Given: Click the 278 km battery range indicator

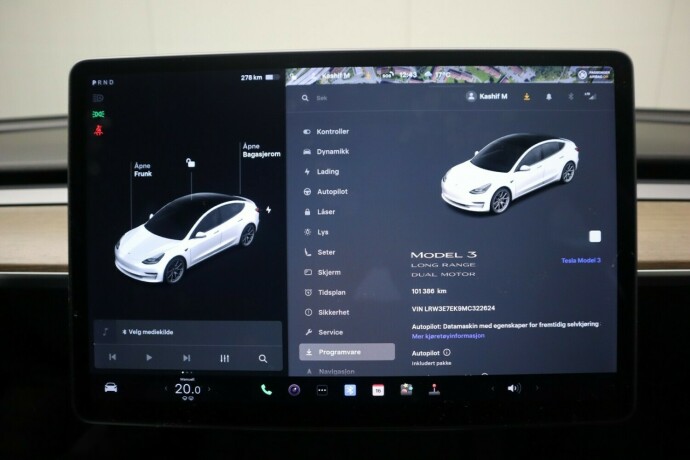Looking at the screenshot, I should (260, 77).
